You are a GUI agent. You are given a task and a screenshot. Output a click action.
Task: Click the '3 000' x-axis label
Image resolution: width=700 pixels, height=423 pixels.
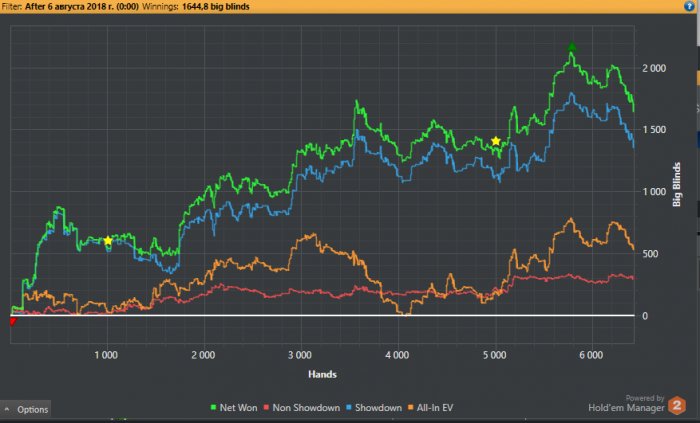300,355
